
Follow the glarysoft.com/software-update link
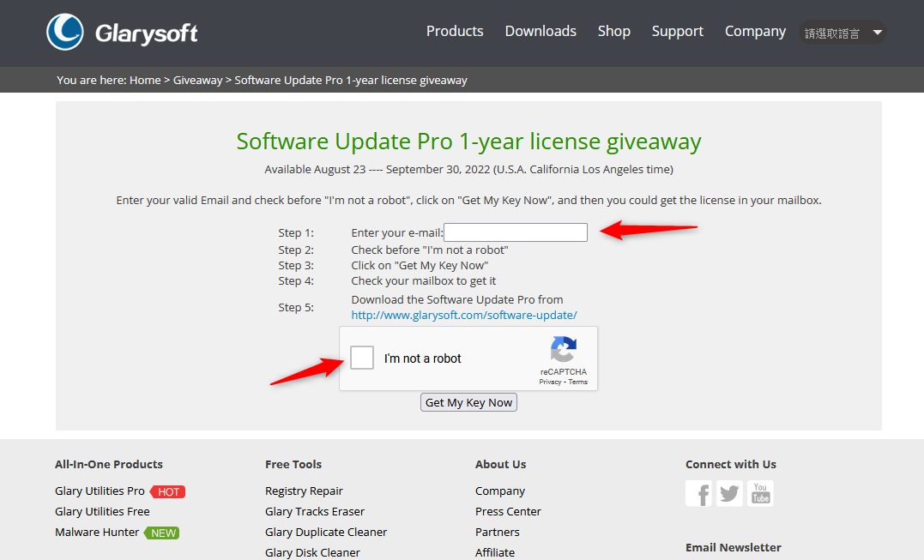(x=464, y=315)
